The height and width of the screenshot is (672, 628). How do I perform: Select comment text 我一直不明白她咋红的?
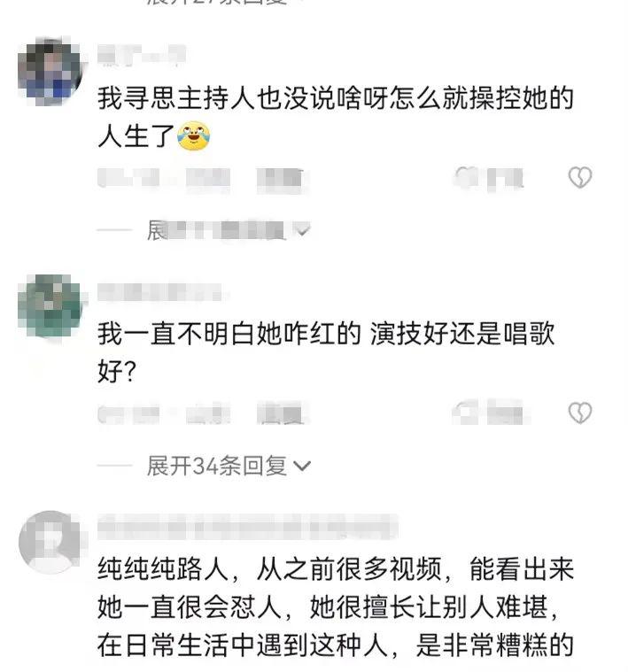click(x=229, y=334)
